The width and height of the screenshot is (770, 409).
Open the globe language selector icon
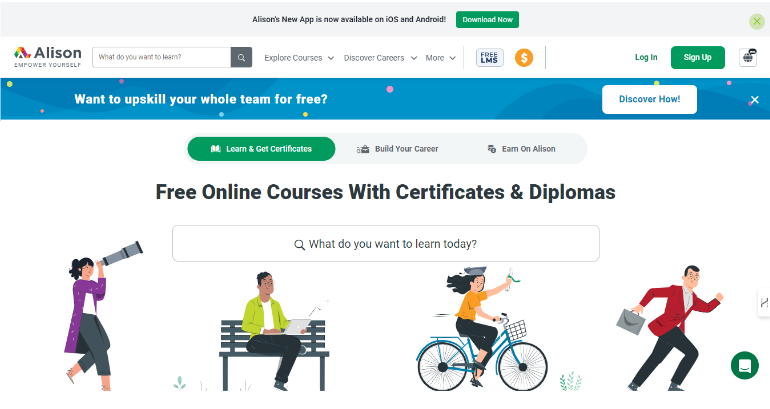748,57
